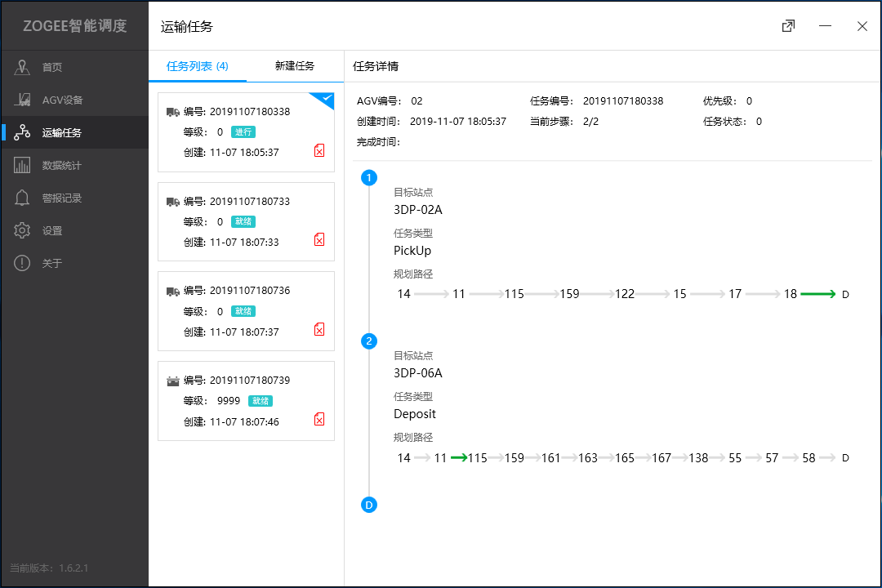Click 进行 status badge on first task
Image resolution: width=882 pixels, height=588 pixels.
(x=243, y=131)
